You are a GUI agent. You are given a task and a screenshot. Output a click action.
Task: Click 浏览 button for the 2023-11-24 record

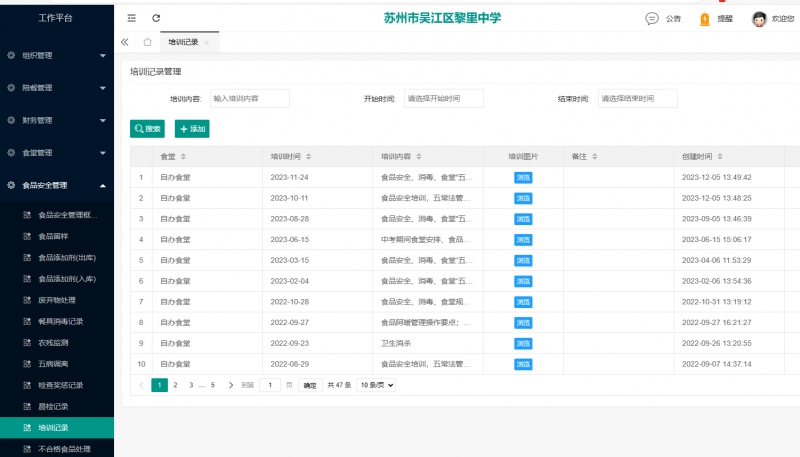(523, 177)
